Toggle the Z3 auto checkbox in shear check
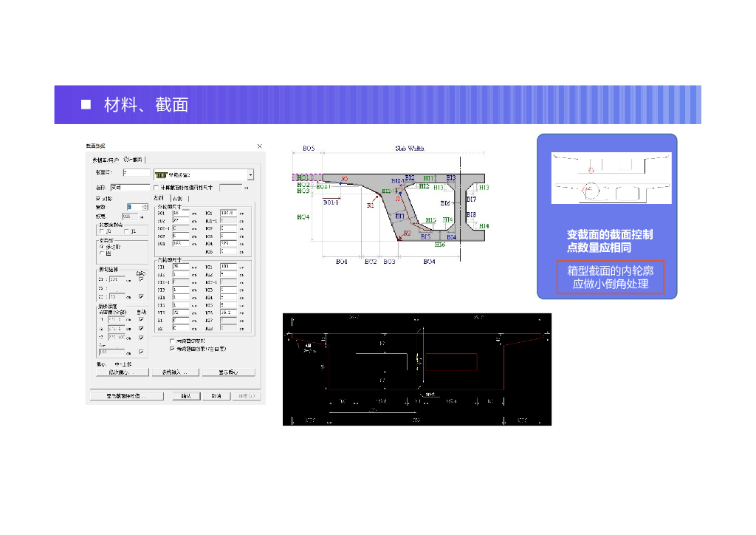This screenshot has width=756, height=535. [141, 296]
